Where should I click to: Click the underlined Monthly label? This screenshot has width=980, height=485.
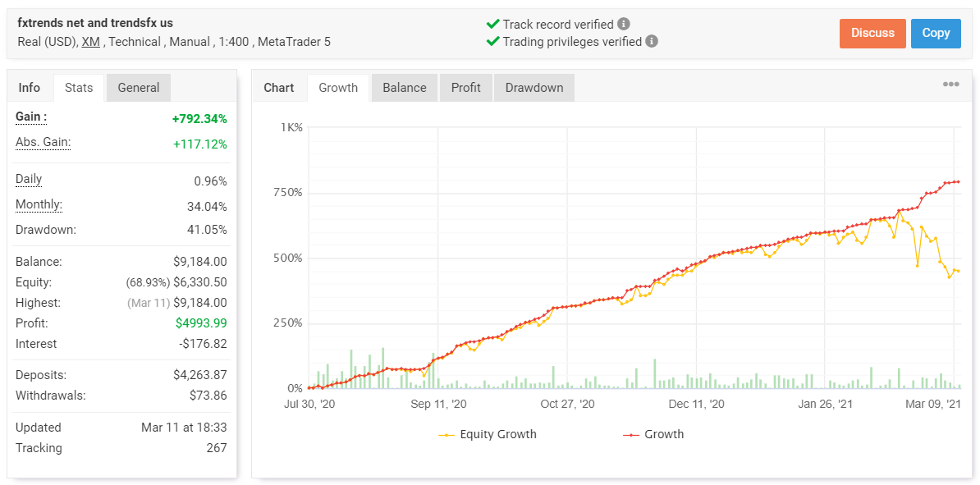pyautogui.click(x=39, y=205)
